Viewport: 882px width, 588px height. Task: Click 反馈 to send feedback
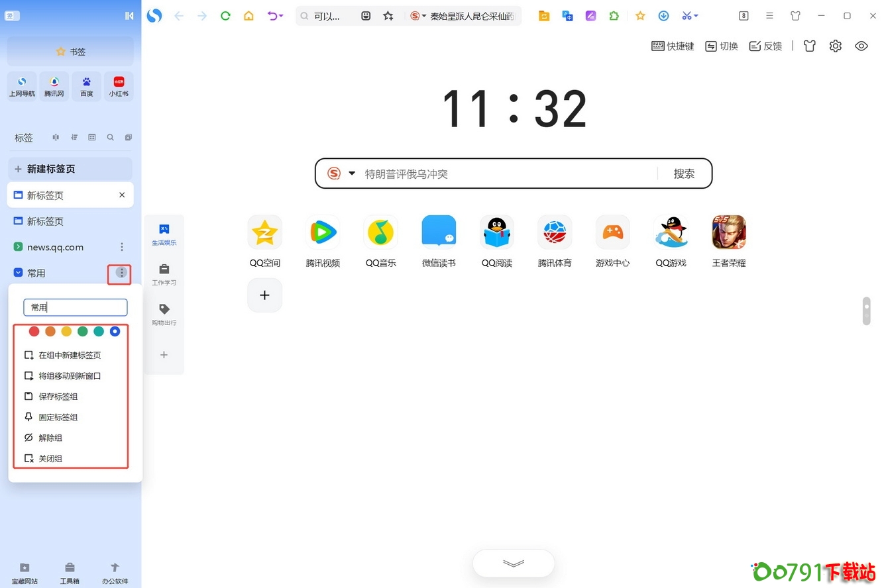tap(765, 46)
